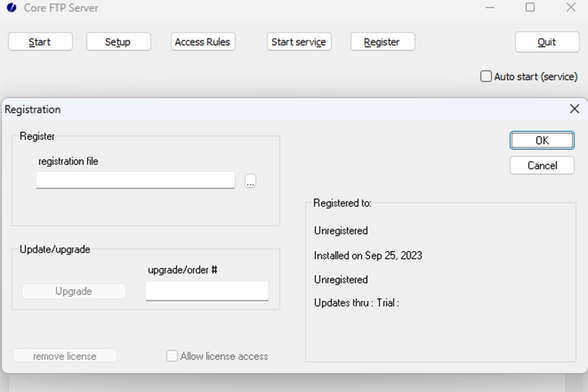Click the remove license button
588x392 pixels.
(x=65, y=356)
